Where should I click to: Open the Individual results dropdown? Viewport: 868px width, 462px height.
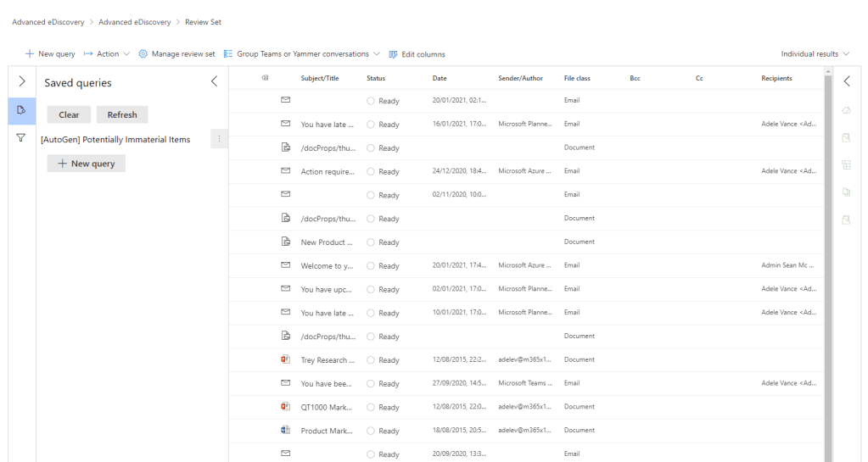coord(815,54)
